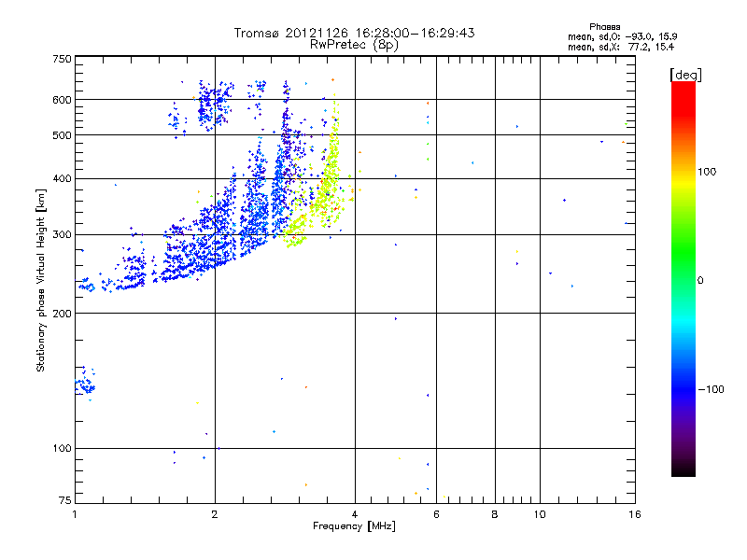This screenshot has width=747, height=560.
Task: Click the x-axis "16" tick label
Action: click(x=635, y=514)
